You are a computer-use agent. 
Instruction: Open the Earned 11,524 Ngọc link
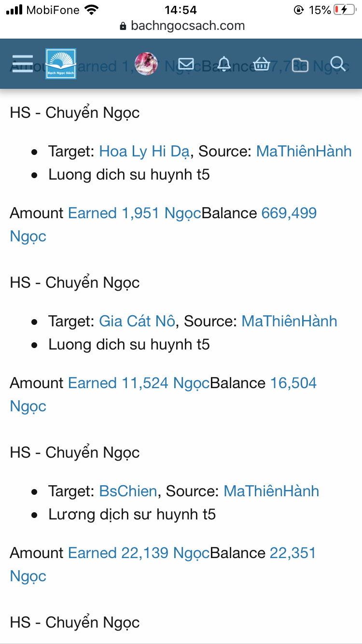point(139,383)
